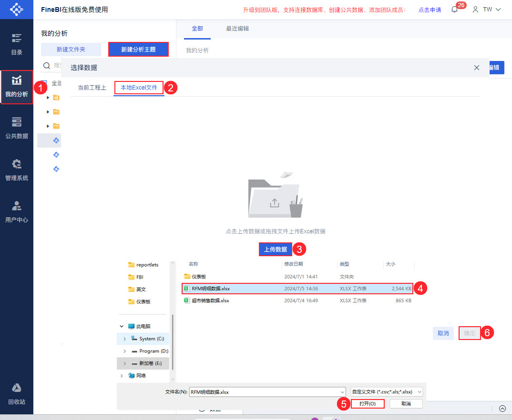The height and width of the screenshot is (420, 512).
Task: Open the notification bell with 26 badge
Action: (x=454, y=10)
